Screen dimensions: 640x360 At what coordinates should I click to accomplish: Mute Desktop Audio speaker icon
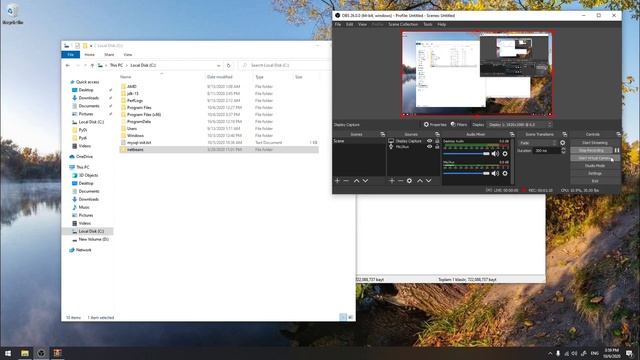[495, 153]
